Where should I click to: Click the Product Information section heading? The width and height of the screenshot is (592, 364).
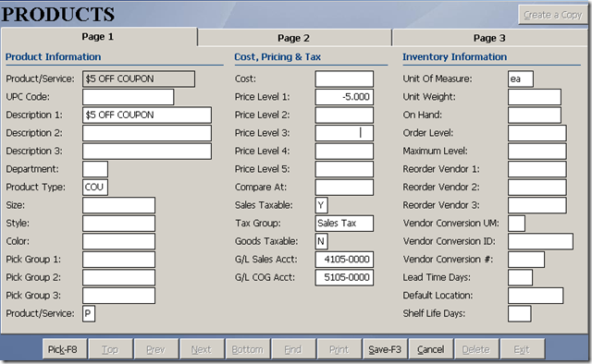click(x=54, y=57)
